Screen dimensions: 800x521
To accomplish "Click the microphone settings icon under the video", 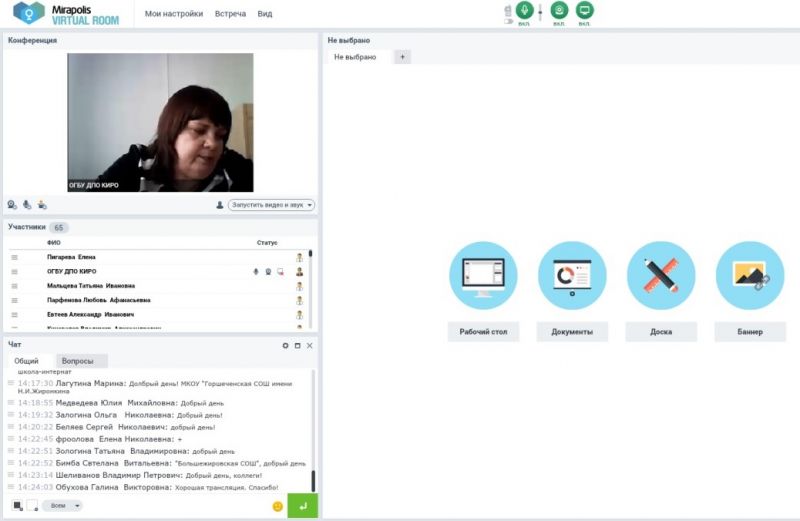I will point(27,205).
